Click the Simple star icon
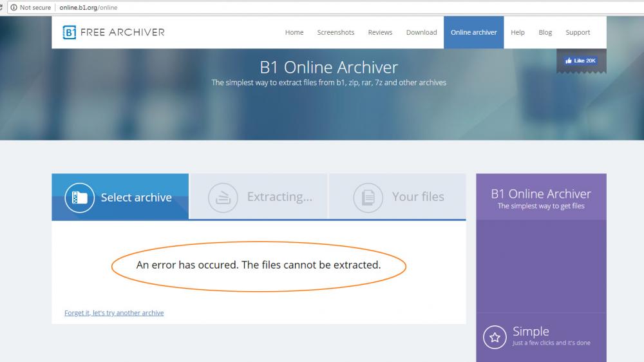Image resolution: width=644 pixels, height=362 pixels. (495, 338)
